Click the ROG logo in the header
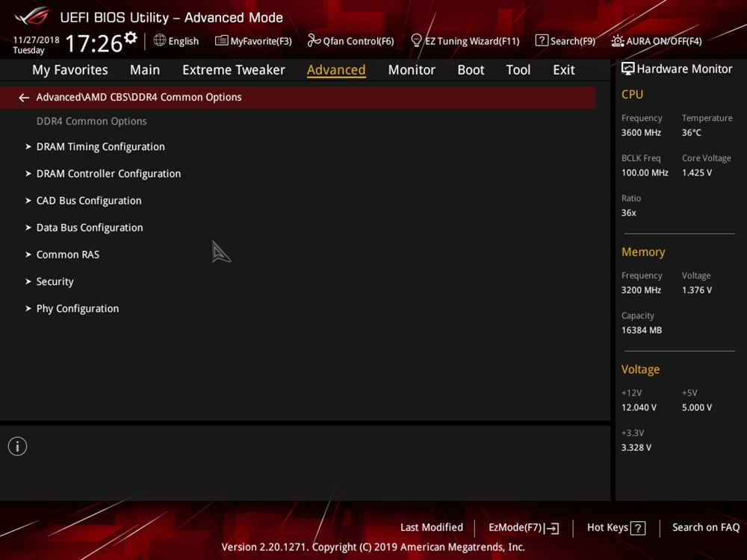The width and height of the screenshot is (747, 560). point(32,16)
